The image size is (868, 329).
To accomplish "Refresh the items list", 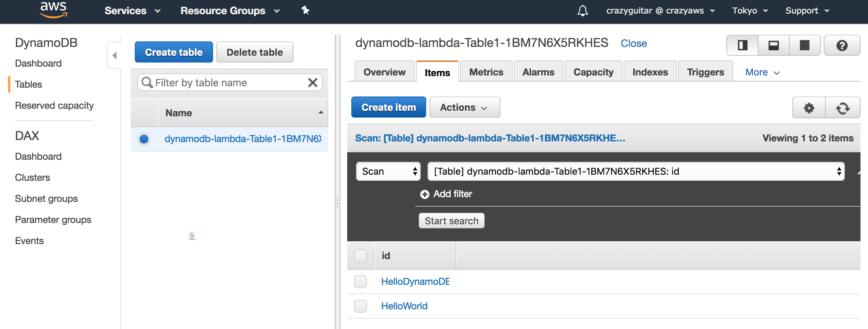I will (843, 108).
